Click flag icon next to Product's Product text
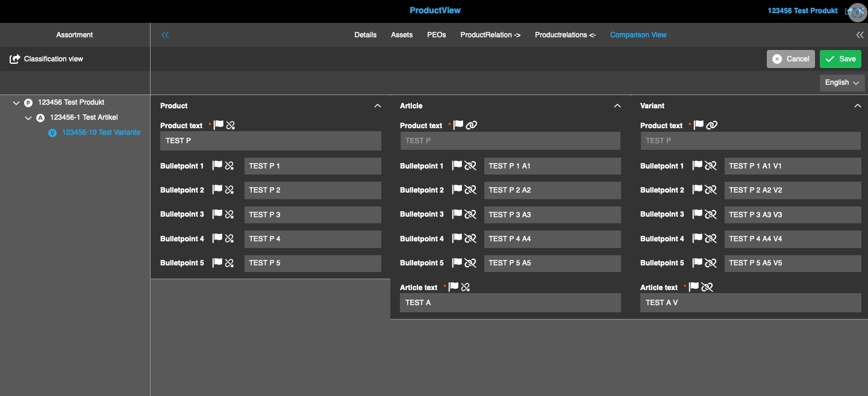Image resolution: width=868 pixels, height=396 pixels. point(218,125)
